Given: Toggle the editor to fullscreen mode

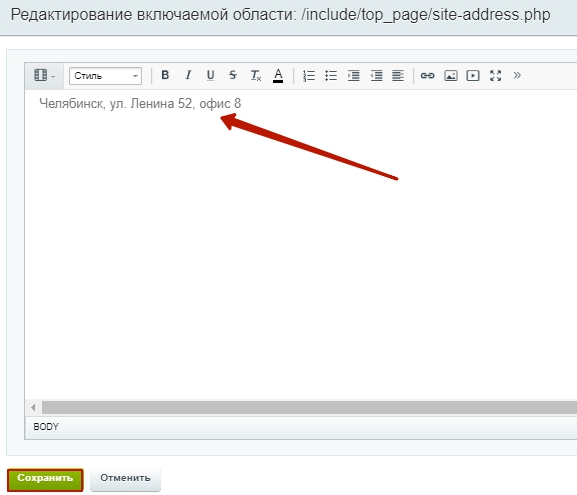Looking at the screenshot, I should point(495,75).
